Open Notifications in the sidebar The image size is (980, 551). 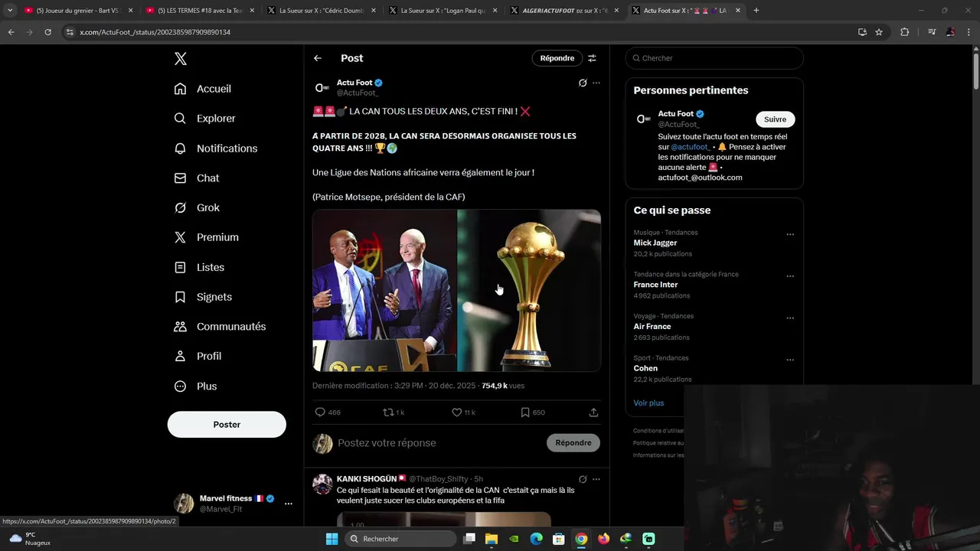point(216,148)
